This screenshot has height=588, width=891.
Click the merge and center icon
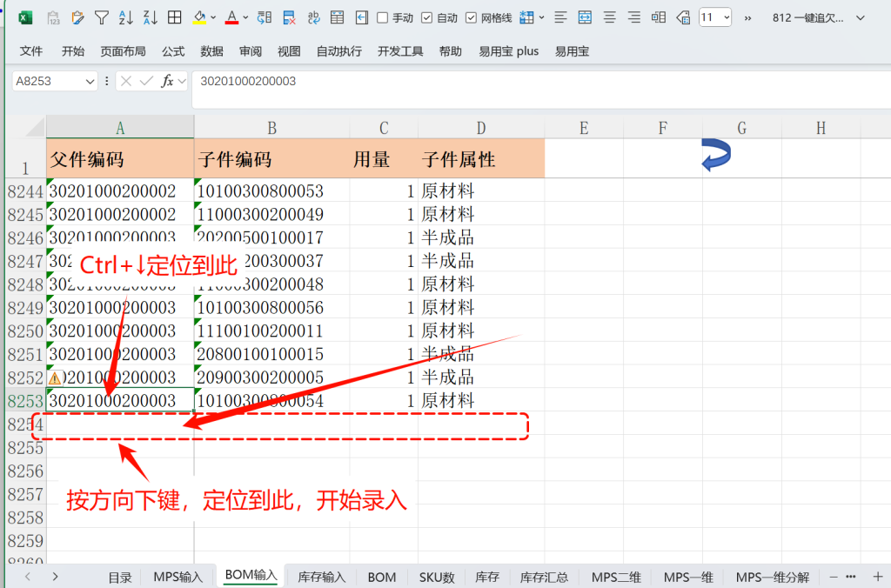tap(585, 18)
